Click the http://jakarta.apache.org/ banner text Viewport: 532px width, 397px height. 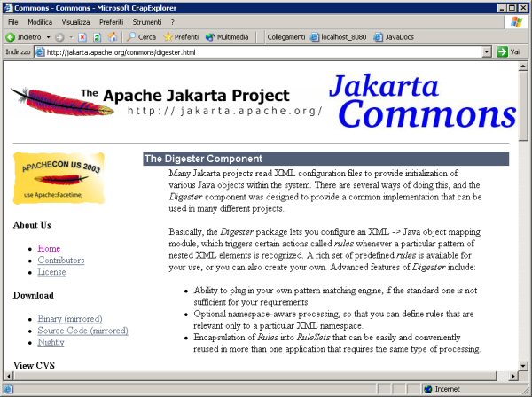[x=224, y=111]
